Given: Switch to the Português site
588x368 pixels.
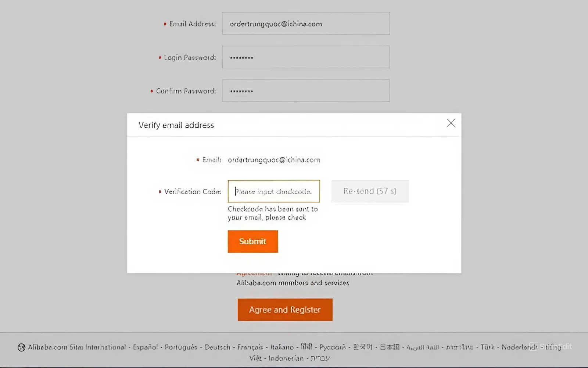Looking at the screenshot, I should [x=181, y=347].
